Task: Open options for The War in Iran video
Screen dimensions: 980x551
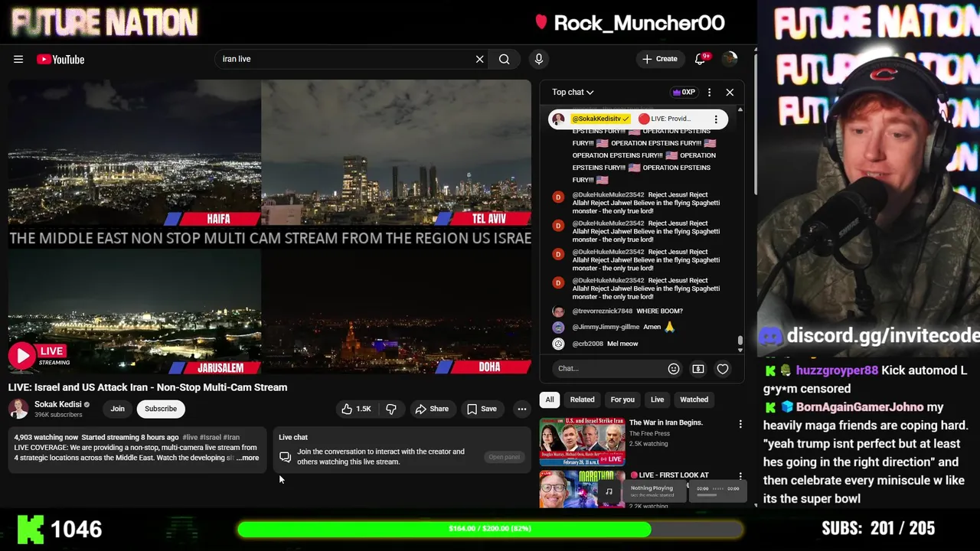Action: (740, 424)
